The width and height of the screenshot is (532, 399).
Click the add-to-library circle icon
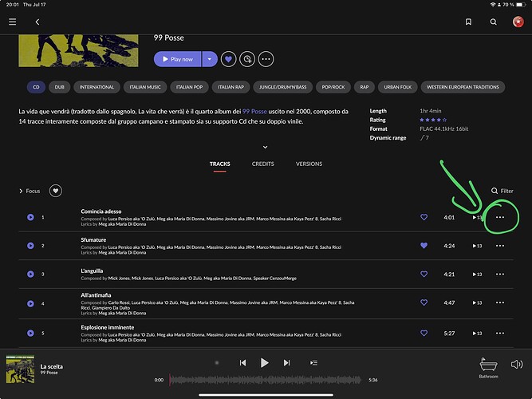click(x=247, y=59)
